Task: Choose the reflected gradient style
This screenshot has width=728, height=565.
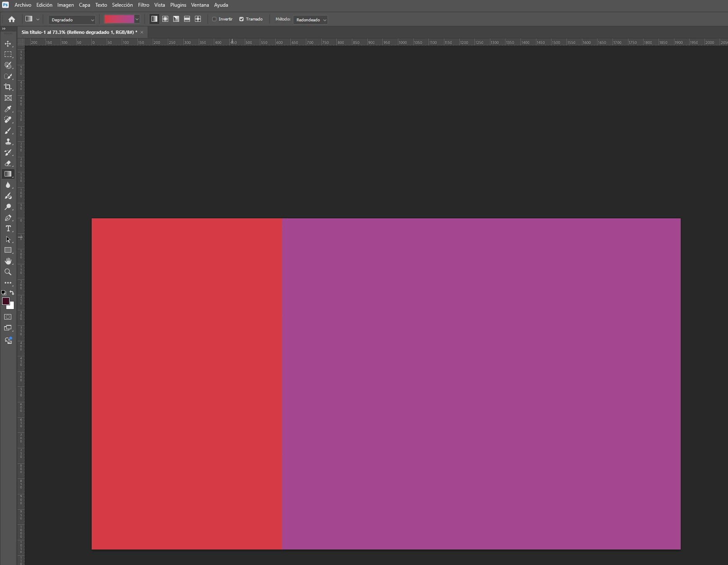Action: (187, 19)
